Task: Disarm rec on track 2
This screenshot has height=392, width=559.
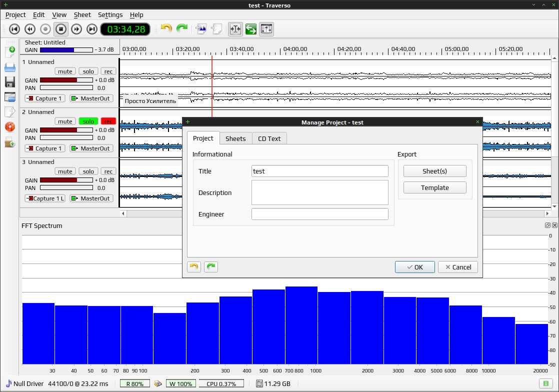Action: pos(108,121)
